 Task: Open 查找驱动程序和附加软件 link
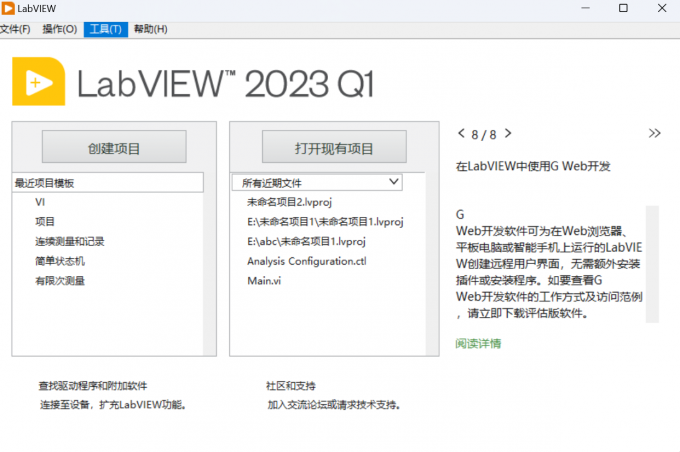click(93, 386)
